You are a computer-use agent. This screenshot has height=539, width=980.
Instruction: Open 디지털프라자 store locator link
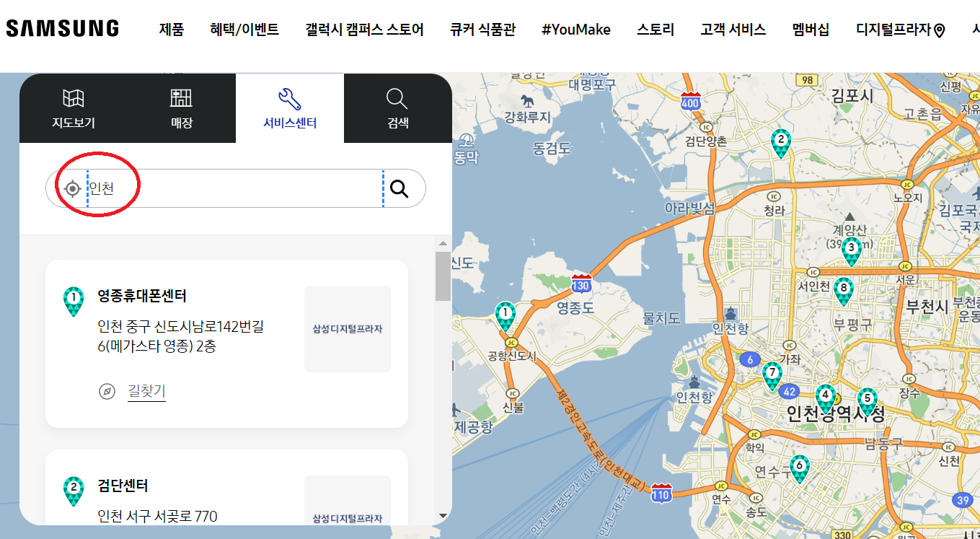click(901, 30)
